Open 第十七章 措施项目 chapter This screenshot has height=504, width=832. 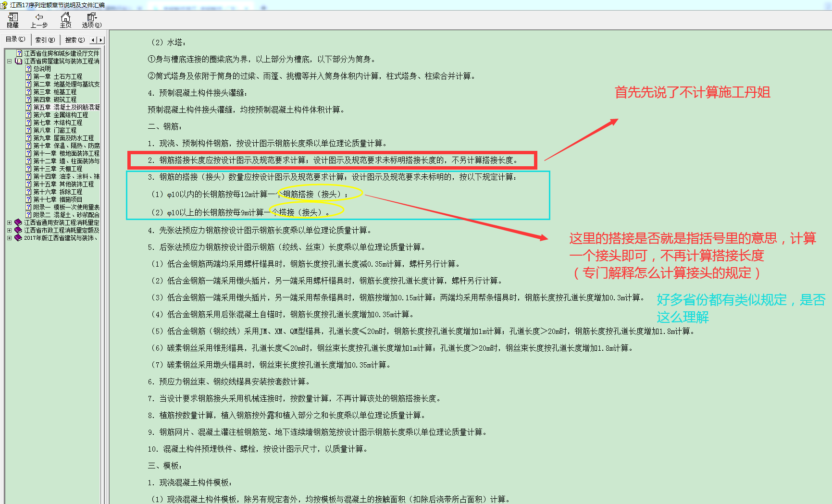click(58, 199)
